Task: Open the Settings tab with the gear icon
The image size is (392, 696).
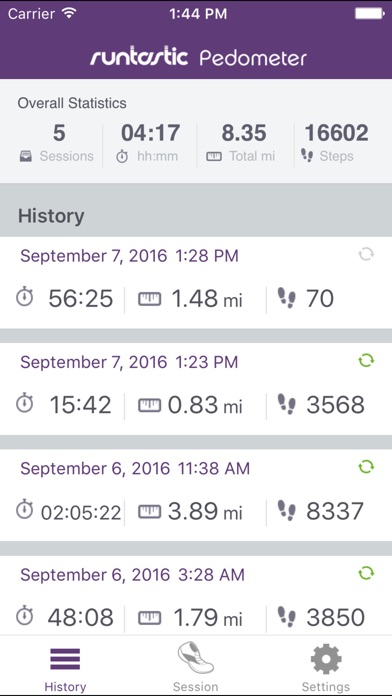Action: (x=326, y=668)
